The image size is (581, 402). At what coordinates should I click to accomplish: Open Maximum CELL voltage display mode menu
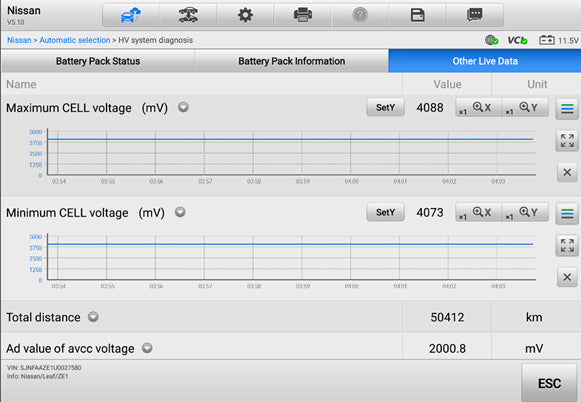(567, 109)
